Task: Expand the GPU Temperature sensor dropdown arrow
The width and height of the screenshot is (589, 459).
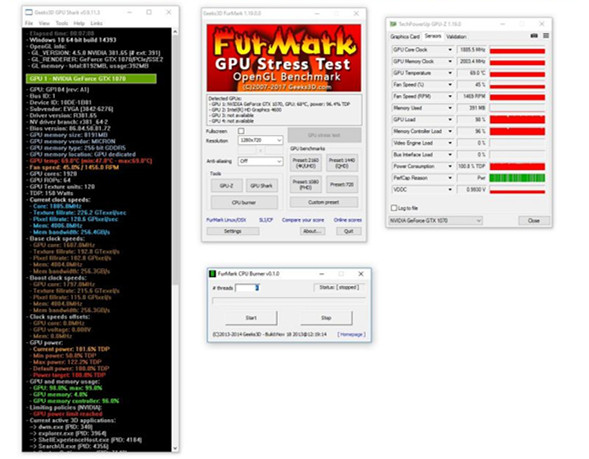Action: pos(450,73)
